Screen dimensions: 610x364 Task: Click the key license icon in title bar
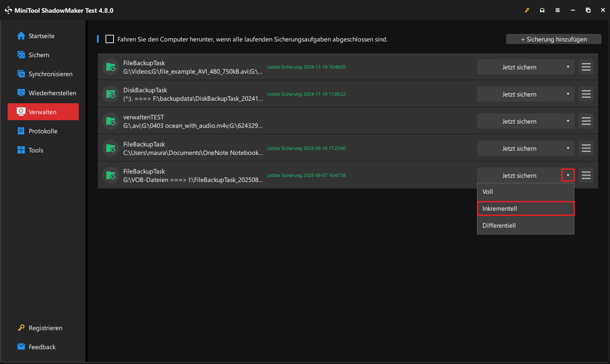pos(527,10)
